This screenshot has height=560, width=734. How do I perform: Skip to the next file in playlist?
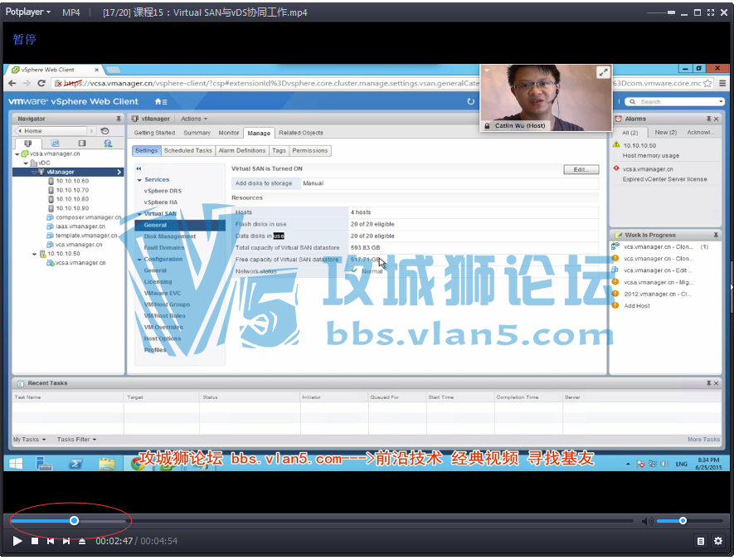click(x=66, y=541)
